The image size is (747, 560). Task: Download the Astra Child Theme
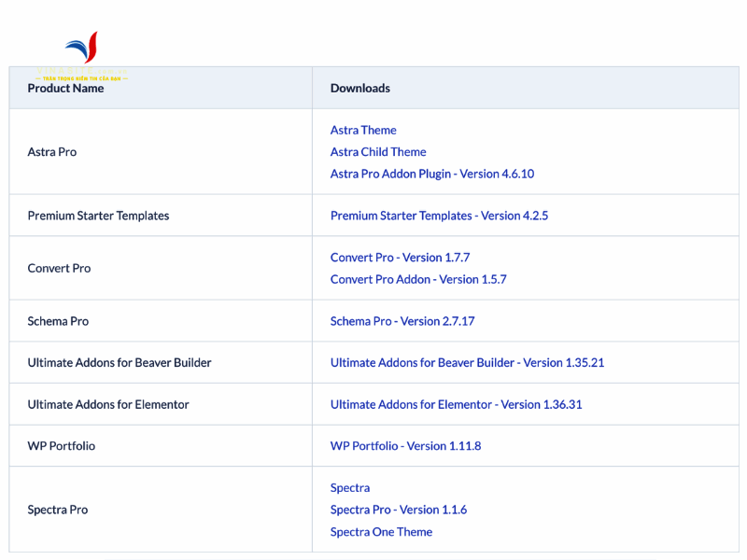click(x=378, y=151)
